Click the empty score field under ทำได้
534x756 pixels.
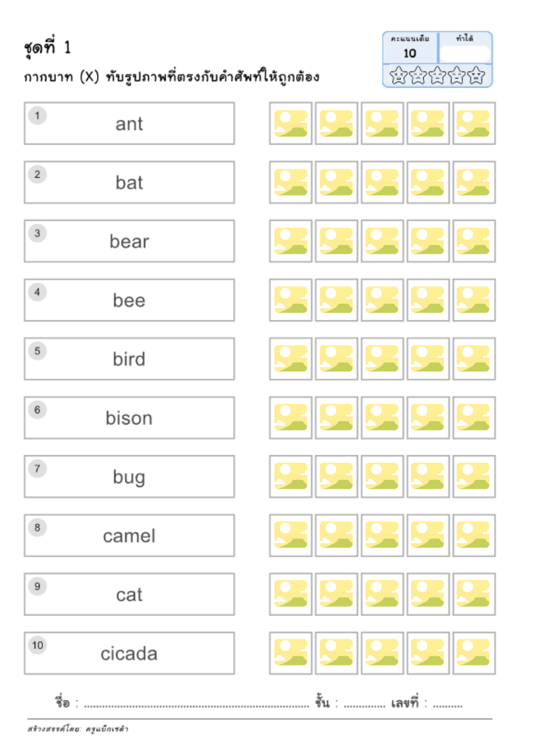(465, 53)
